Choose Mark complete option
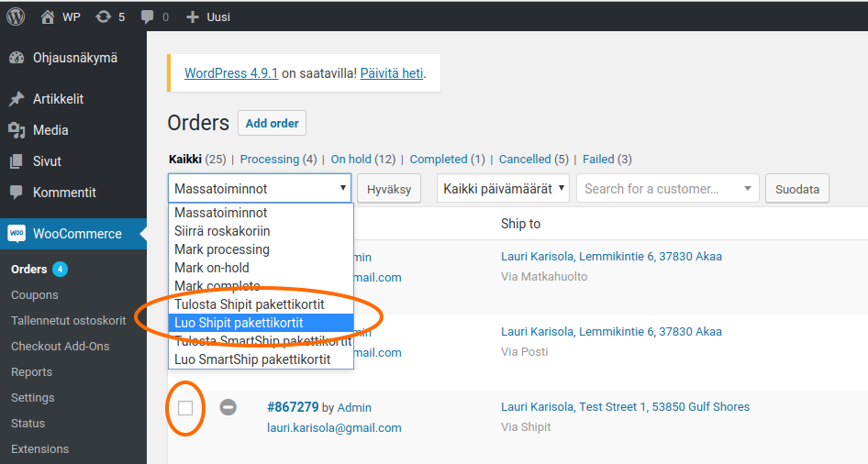Image resolution: width=868 pixels, height=464 pixels. [x=261, y=286]
